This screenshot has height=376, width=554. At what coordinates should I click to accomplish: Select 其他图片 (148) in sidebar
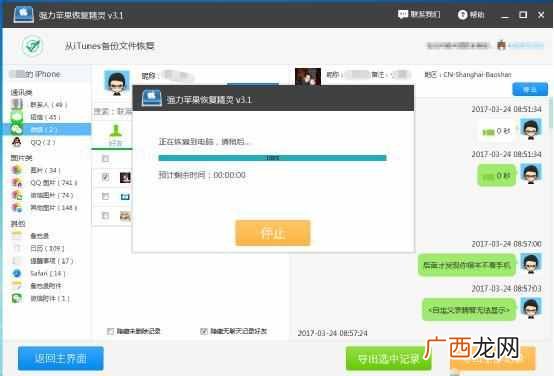pos(53,207)
